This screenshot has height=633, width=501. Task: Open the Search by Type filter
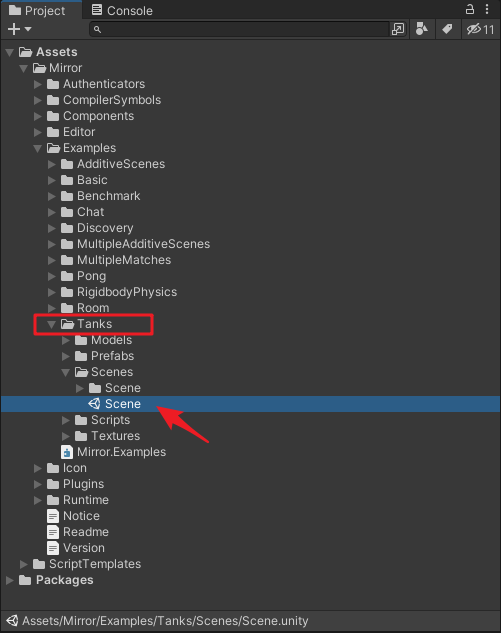click(422, 29)
